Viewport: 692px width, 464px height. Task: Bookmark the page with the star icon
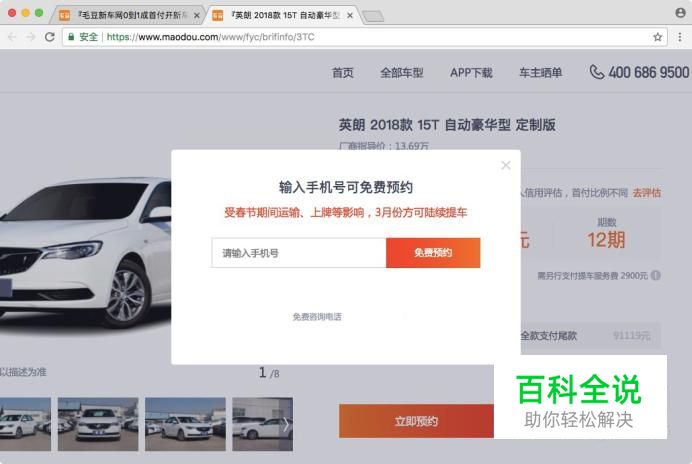coord(658,37)
